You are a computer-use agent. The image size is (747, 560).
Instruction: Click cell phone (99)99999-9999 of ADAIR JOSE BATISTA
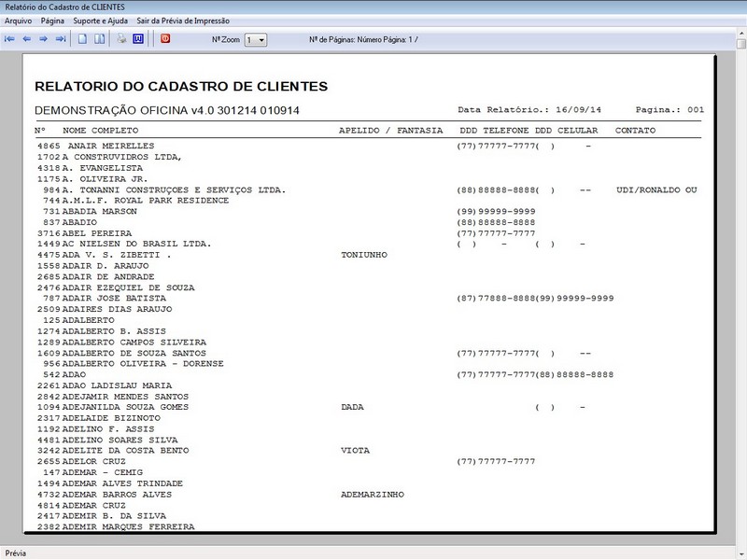click(x=574, y=298)
